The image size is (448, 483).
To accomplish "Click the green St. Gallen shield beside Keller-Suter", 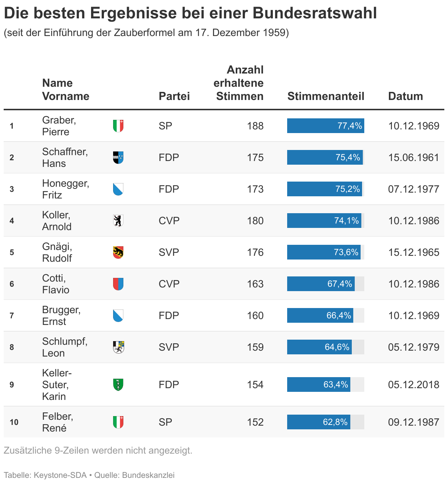I will [x=118, y=385].
